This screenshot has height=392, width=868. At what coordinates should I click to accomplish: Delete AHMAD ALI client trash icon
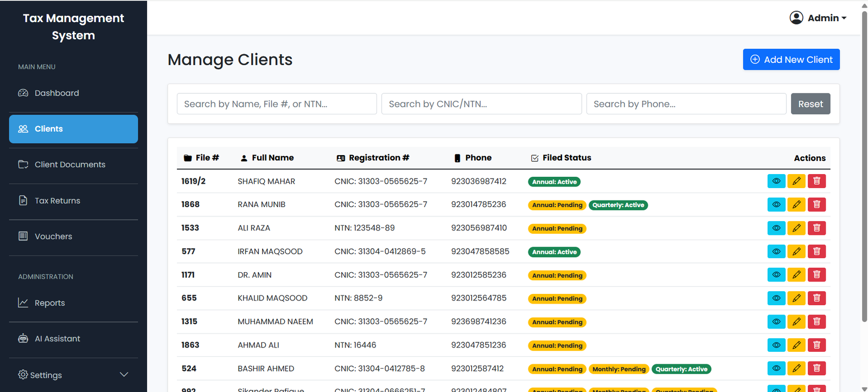816,345
